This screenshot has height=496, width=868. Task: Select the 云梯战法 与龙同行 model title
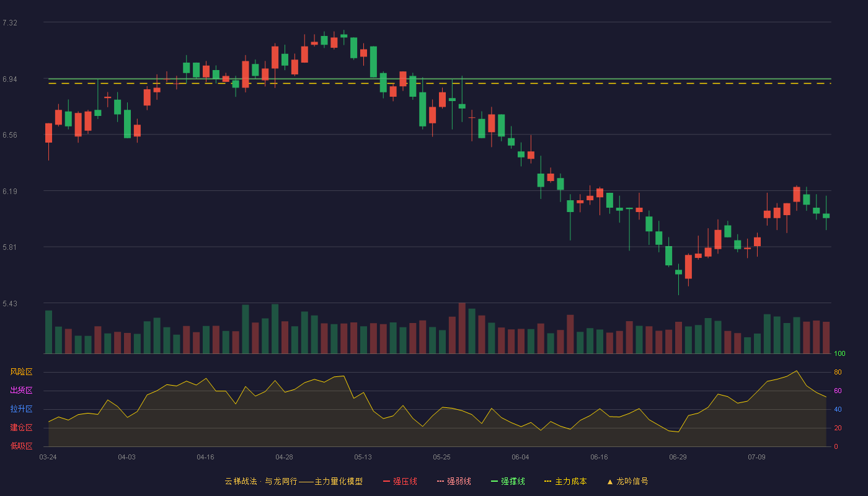point(293,481)
